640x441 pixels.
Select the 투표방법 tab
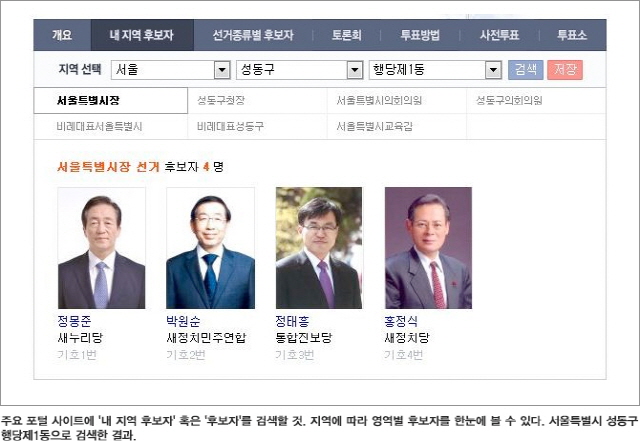[420, 35]
